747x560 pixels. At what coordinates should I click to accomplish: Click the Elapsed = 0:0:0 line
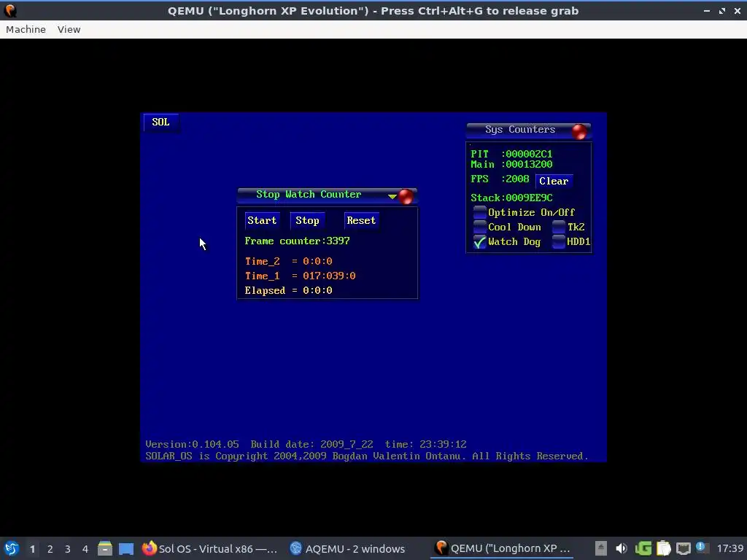289,290
